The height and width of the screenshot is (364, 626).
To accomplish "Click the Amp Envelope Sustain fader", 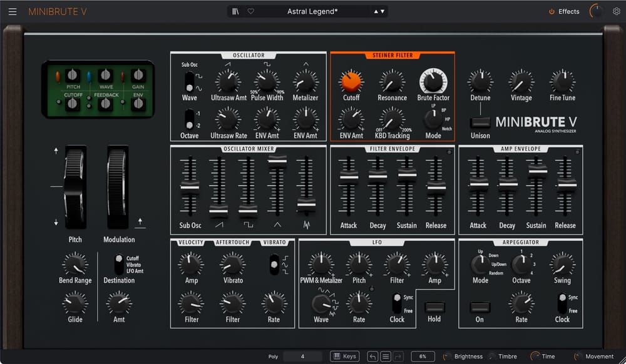I will [x=537, y=171].
